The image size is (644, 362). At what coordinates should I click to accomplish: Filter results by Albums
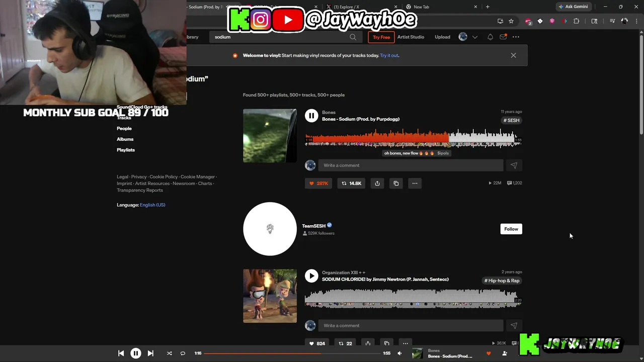125,139
